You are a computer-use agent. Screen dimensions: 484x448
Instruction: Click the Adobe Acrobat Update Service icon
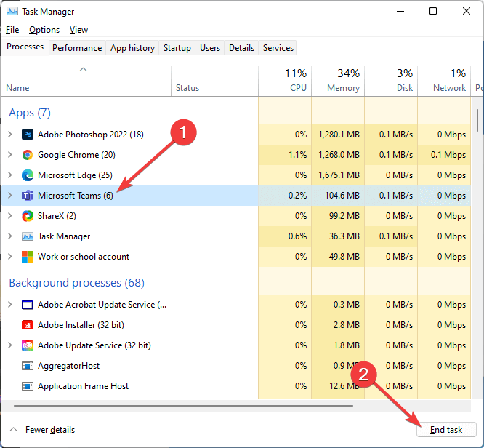[28, 305]
